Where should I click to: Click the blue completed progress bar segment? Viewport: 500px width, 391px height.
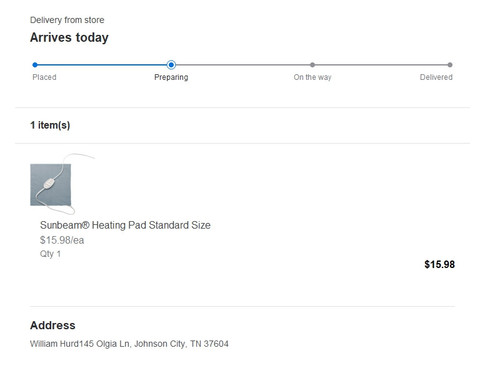coord(102,65)
